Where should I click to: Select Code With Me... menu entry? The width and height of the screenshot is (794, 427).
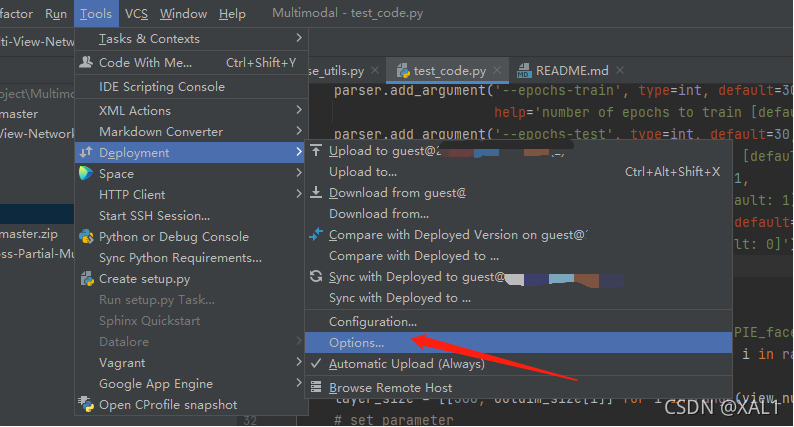pos(191,62)
